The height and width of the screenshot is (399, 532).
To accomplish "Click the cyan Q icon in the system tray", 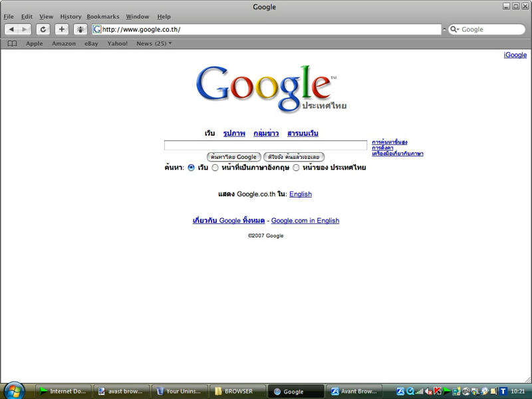I will (410, 392).
